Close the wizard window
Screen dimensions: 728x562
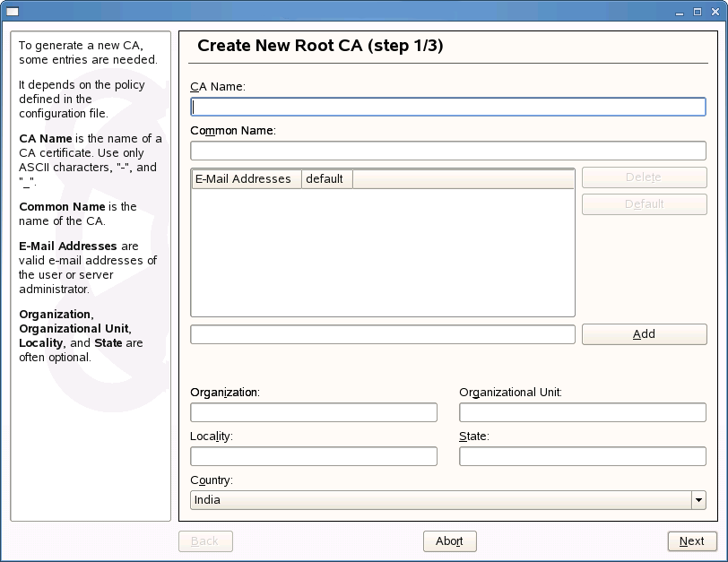click(715, 12)
